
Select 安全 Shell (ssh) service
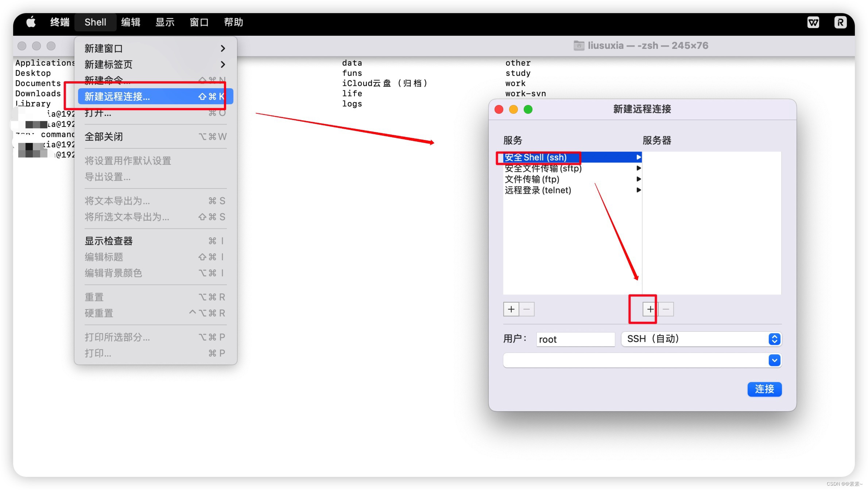click(570, 157)
